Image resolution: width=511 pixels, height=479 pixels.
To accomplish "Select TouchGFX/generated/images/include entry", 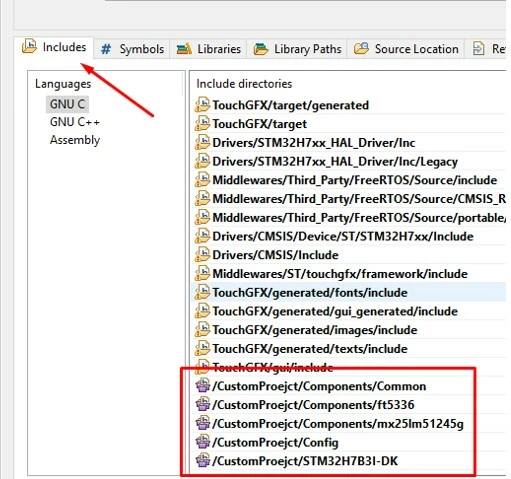I will click(x=349, y=330).
